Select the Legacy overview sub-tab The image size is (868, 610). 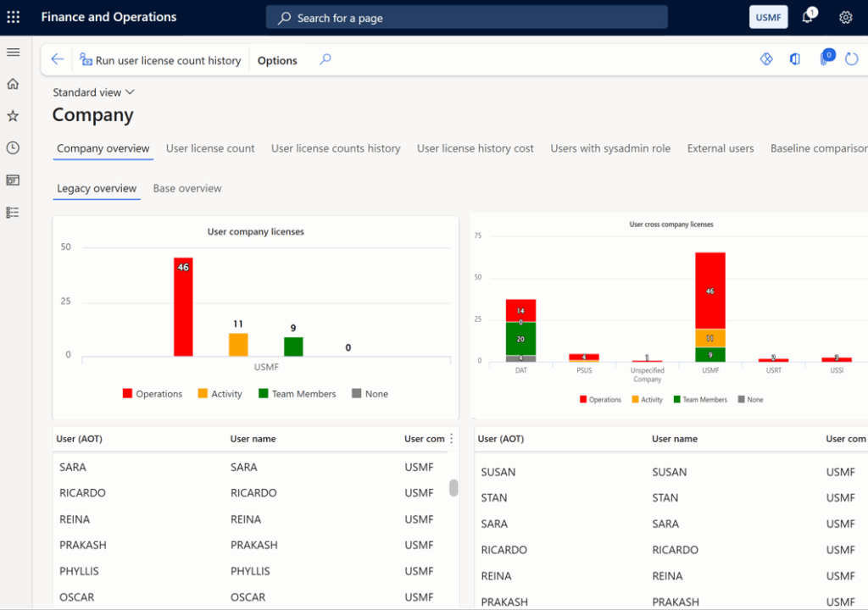click(97, 188)
